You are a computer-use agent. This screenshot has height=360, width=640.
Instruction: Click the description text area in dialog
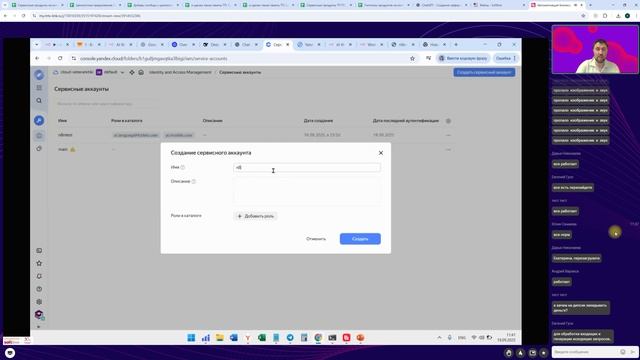307,191
